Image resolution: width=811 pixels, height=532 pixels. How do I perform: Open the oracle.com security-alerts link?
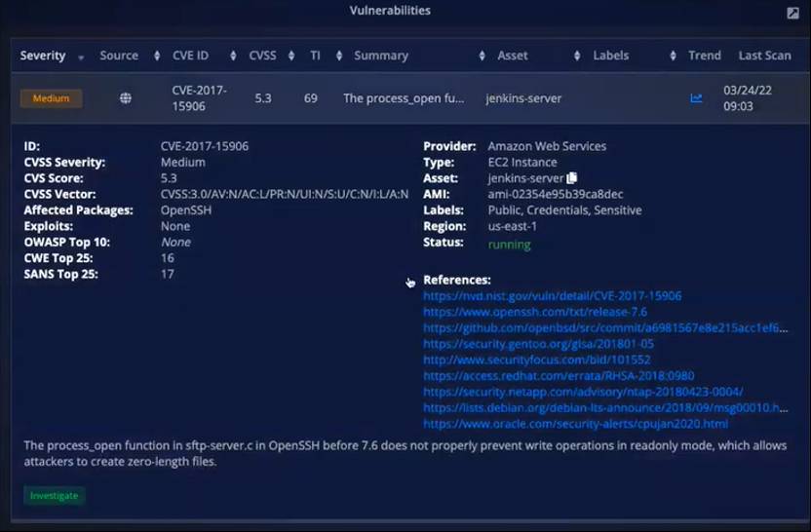coord(575,424)
